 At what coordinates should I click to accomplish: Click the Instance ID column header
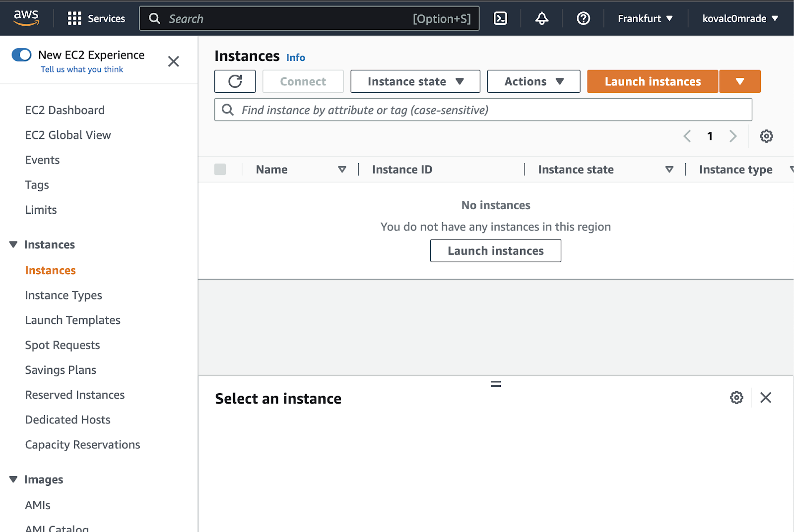pyautogui.click(x=402, y=170)
